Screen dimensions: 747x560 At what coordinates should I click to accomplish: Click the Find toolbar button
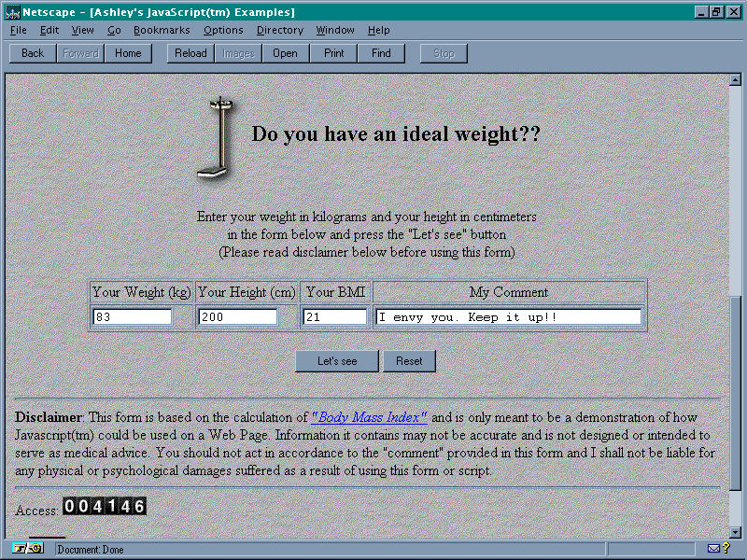coord(381,53)
